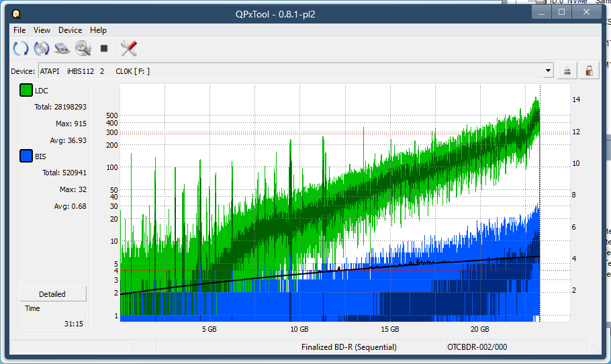Image resolution: width=611 pixels, height=364 pixels.
Task: Click the 5 GB axis label
Action: pos(209,329)
